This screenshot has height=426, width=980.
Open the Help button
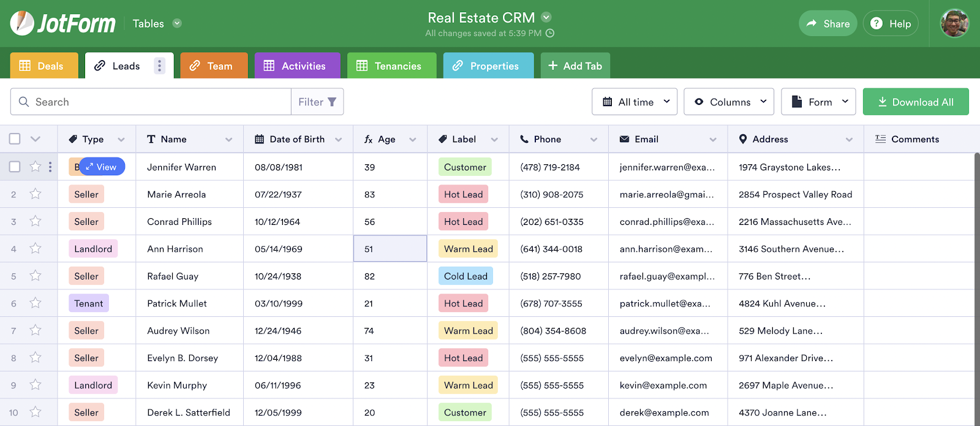891,23
